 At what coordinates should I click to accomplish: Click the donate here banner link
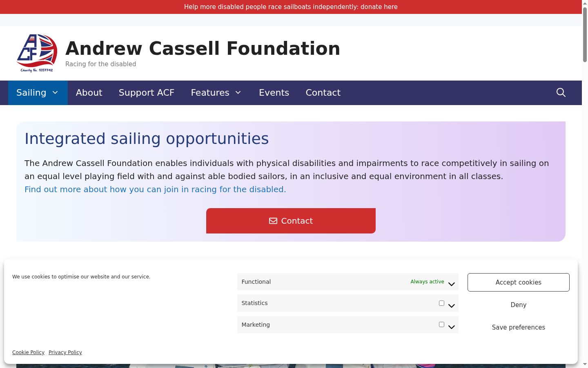click(291, 7)
